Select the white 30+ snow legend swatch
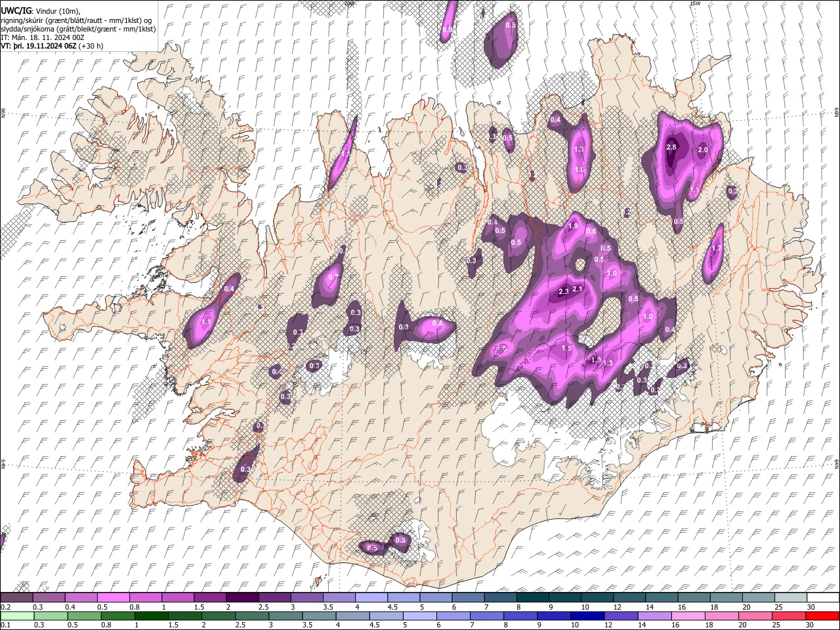Screen dimensions: 840x630 (x=824, y=597)
